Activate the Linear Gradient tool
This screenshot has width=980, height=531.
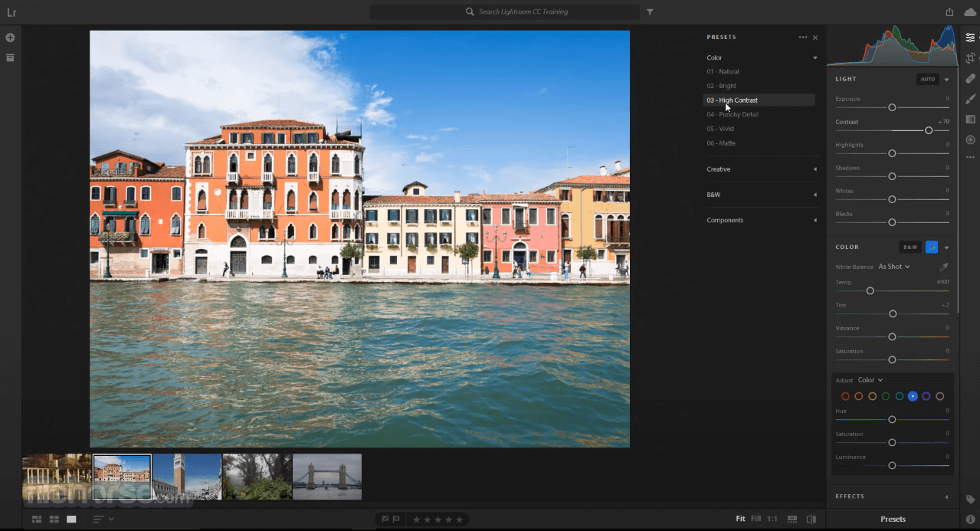pos(970,120)
